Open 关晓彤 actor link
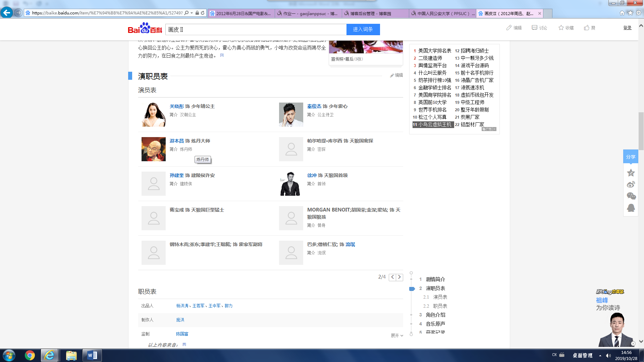The image size is (644, 362). pos(176,106)
